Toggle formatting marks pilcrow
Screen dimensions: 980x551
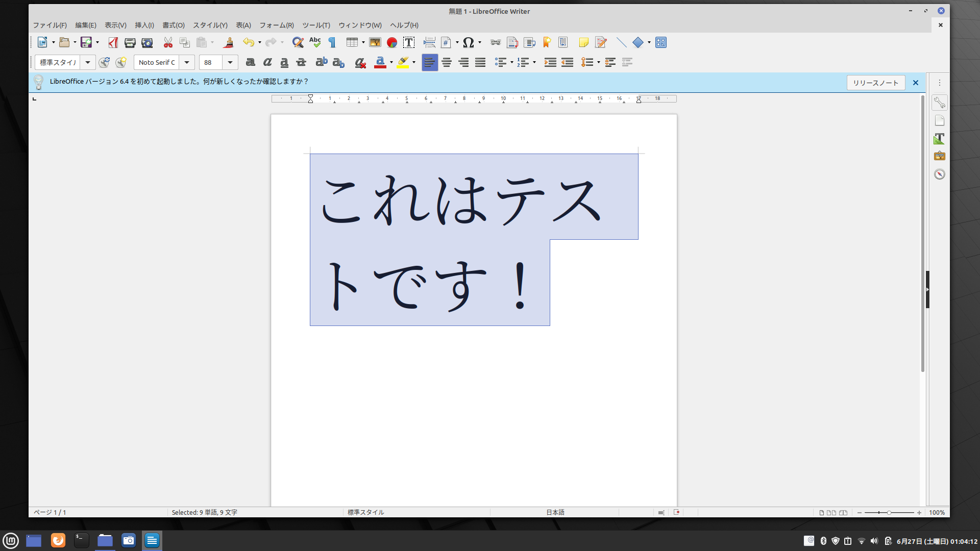pyautogui.click(x=332, y=42)
